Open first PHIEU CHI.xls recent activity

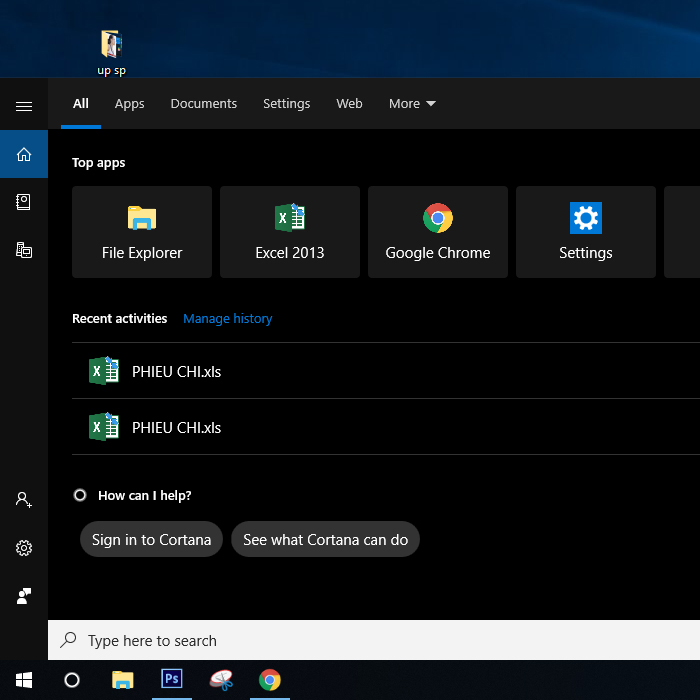pos(386,371)
